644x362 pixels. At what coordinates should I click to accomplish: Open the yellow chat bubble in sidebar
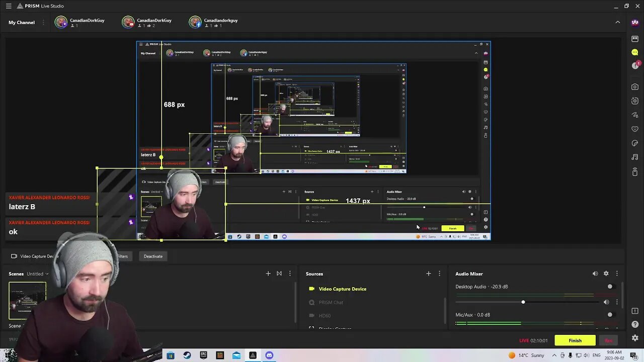tap(635, 52)
